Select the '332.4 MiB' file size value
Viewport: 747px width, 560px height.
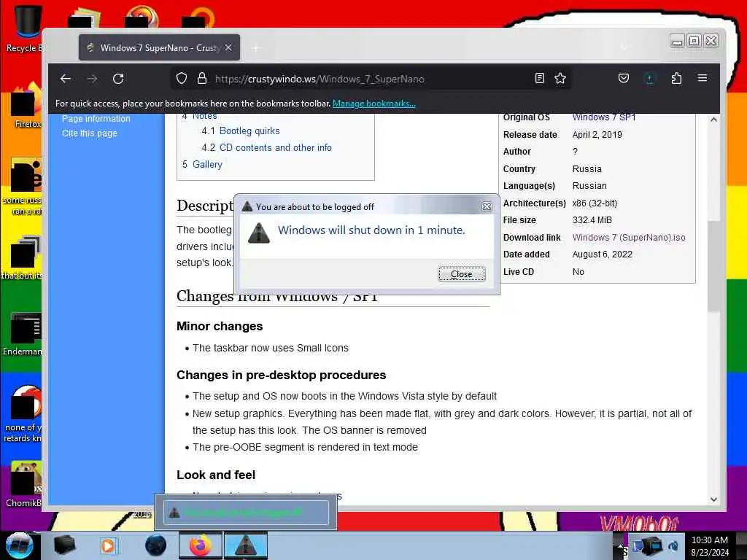[592, 220]
